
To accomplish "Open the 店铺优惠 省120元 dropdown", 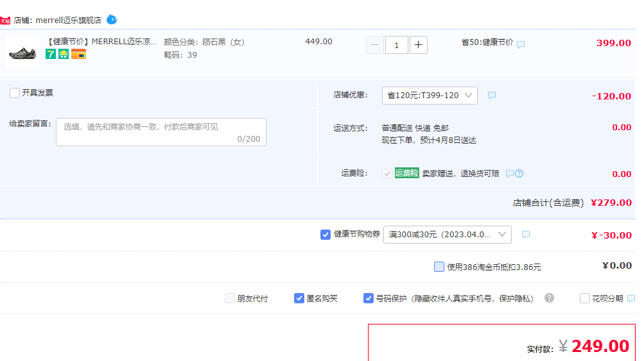I will point(430,95).
